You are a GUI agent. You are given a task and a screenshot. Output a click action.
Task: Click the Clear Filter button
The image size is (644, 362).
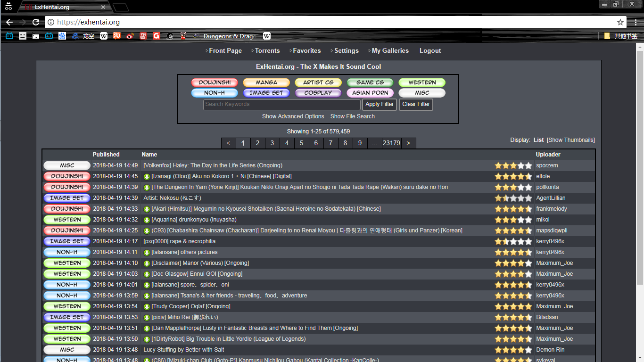pos(416,104)
